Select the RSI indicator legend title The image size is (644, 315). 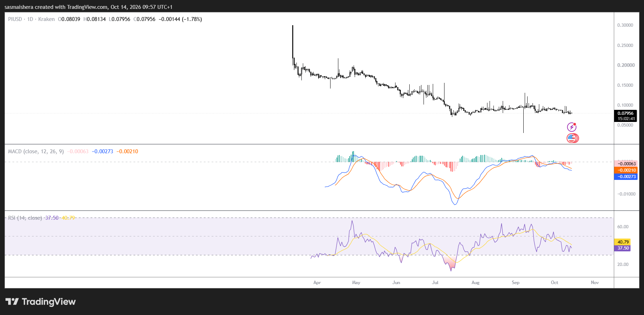(x=25, y=218)
